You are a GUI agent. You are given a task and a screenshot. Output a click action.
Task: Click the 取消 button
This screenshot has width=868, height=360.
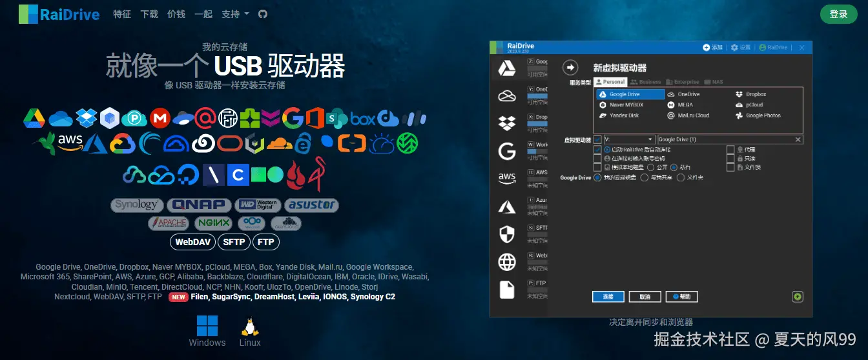[x=645, y=297]
